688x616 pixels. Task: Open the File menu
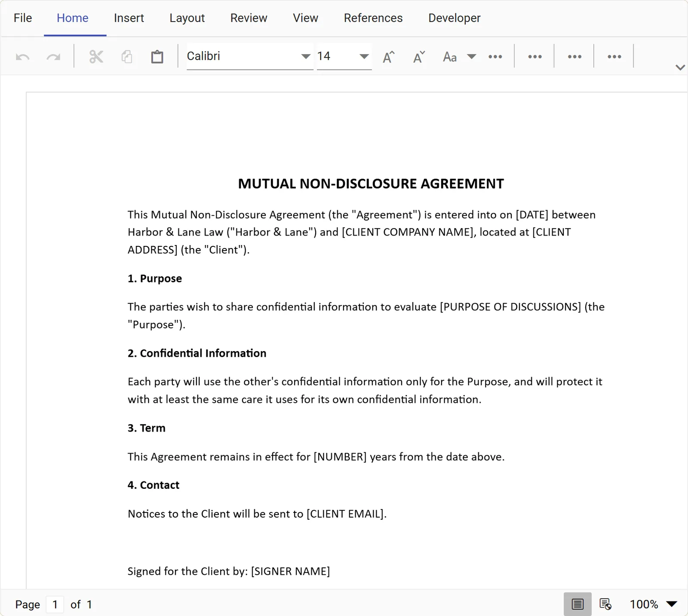click(23, 18)
